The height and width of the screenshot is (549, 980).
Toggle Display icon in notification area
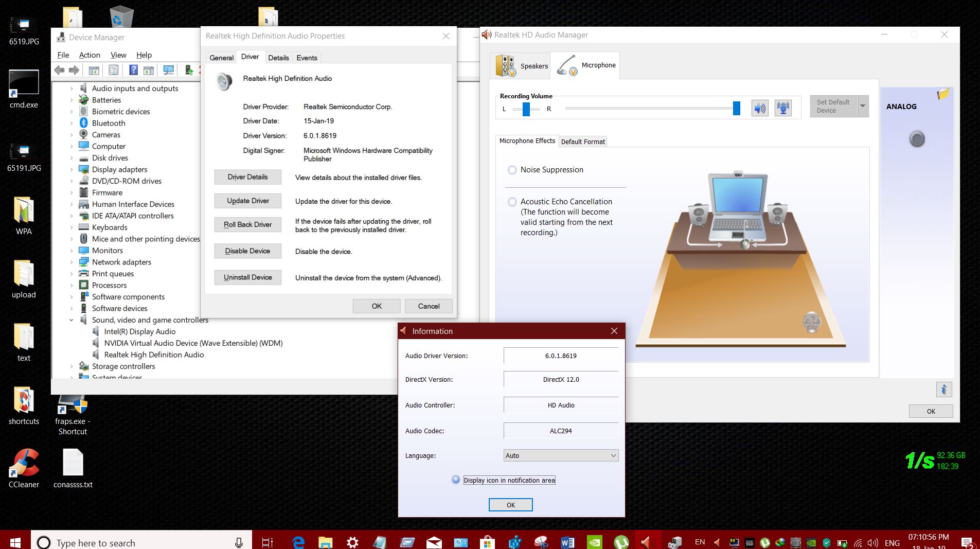(456, 480)
